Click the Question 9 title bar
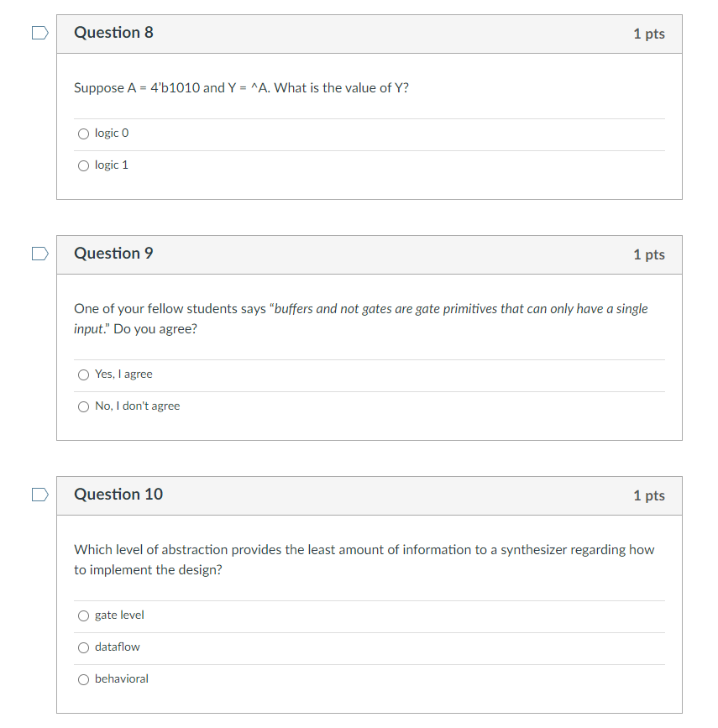Screen dimensions: 718x728 pyautogui.click(x=113, y=254)
